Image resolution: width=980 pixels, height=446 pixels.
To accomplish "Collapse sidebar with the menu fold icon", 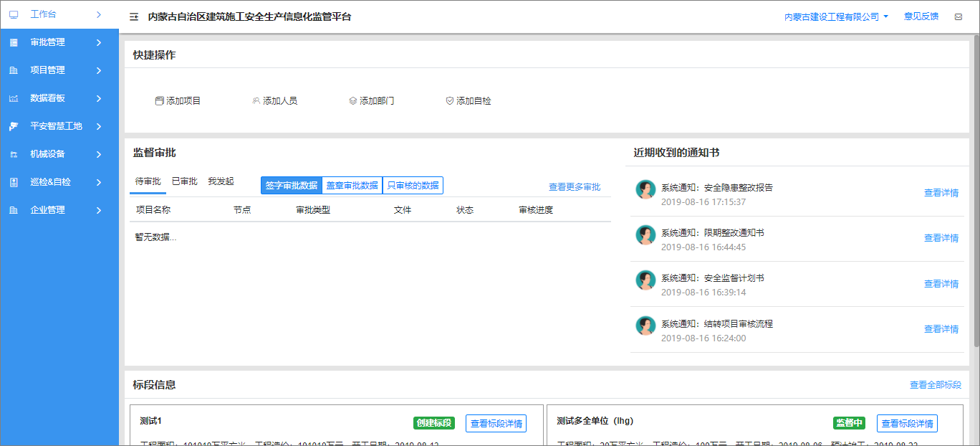I will 134,16.
